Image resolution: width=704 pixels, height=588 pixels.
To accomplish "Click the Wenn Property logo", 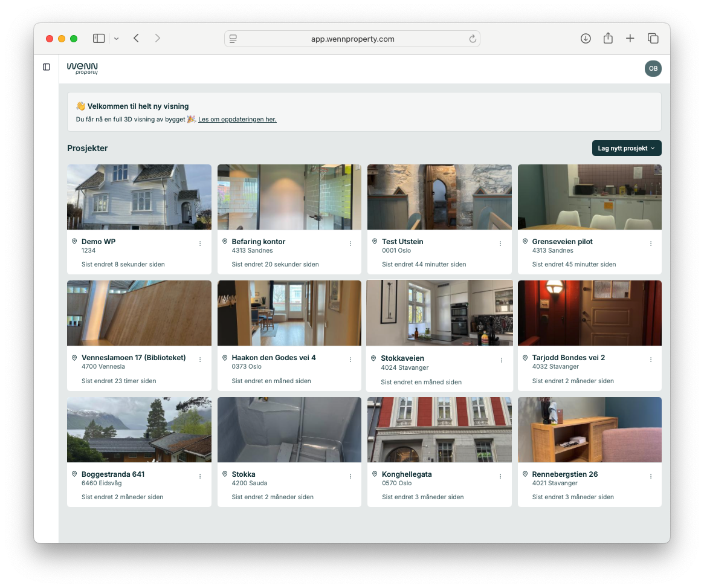I will (82, 68).
